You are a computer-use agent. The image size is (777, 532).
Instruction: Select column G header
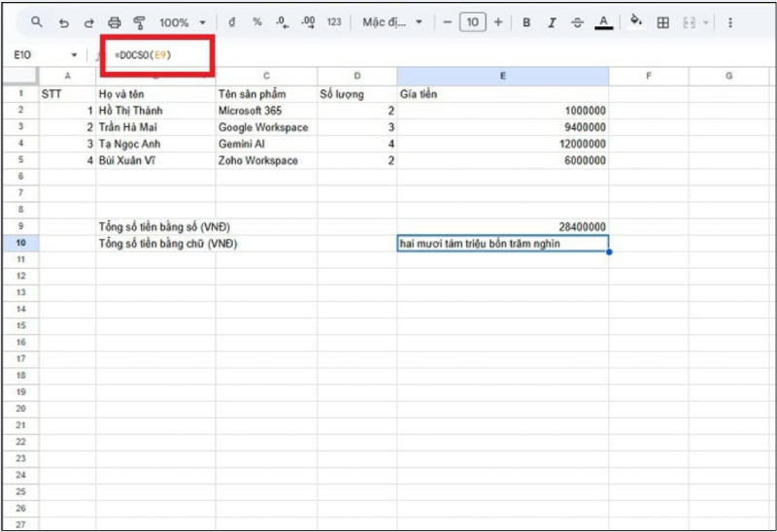click(x=728, y=76)
